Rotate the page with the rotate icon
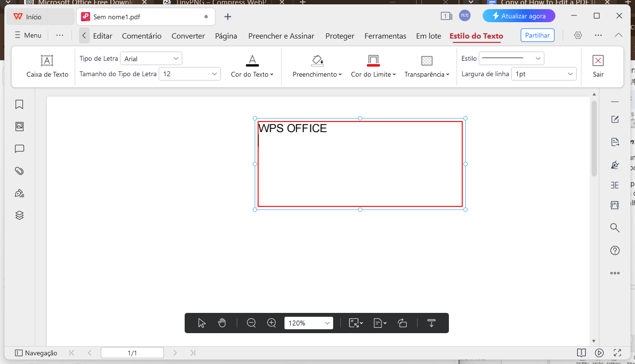Viewport: 635px width, 364px height. tap(403, 323)
